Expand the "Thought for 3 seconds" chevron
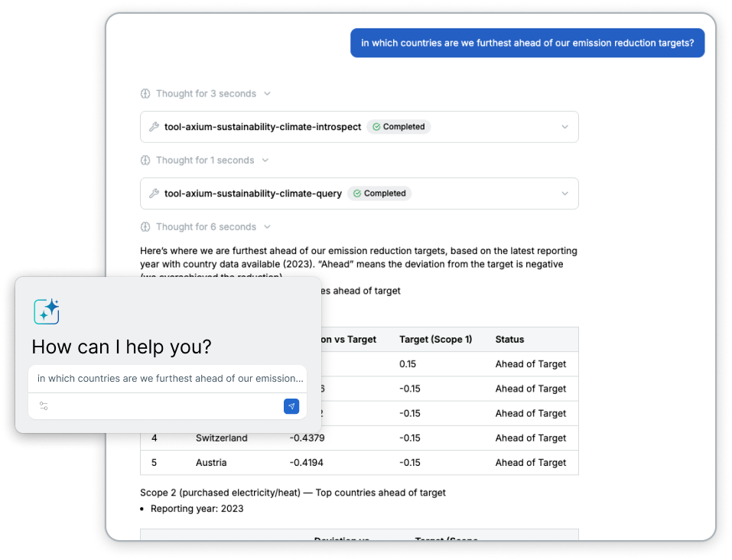This screenshot has width=732, height=560. point(267,93)
